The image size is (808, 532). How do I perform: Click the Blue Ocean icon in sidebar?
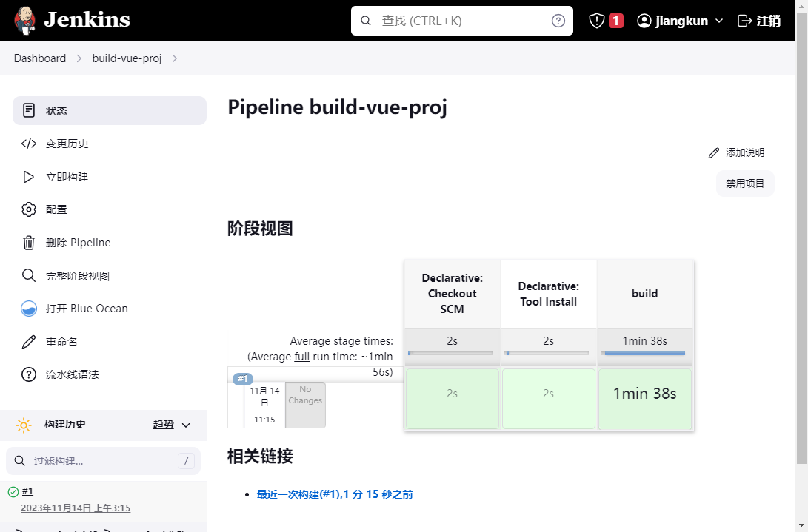click(x=29, y=309)
